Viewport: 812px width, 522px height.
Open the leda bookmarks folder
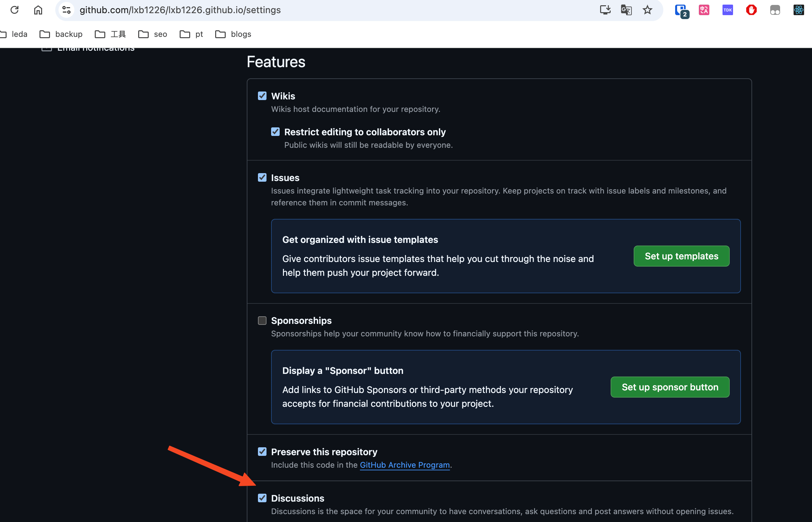pyautogui.click(x=13, y=34)
